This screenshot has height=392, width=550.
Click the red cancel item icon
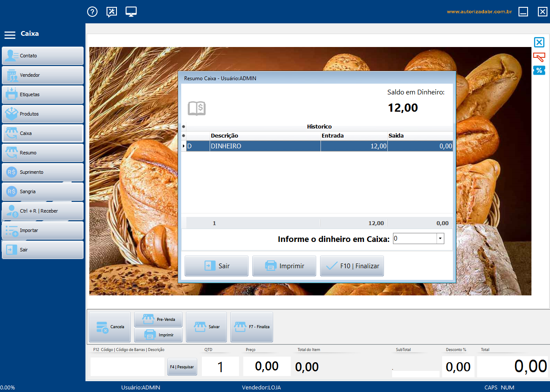click(539, 57)
